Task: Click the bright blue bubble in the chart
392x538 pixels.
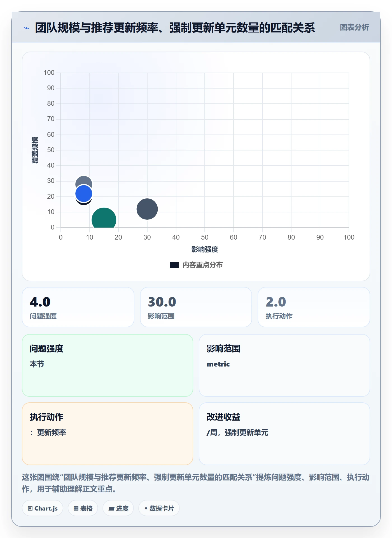Action: (x=84, y=193)
